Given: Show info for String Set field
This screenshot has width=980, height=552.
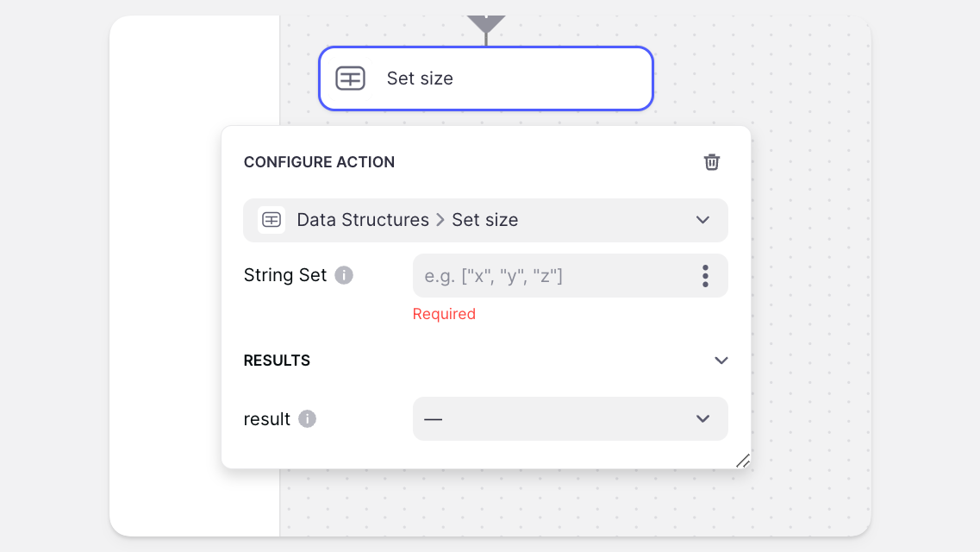Looking at the screenshot, I should 344,275.
